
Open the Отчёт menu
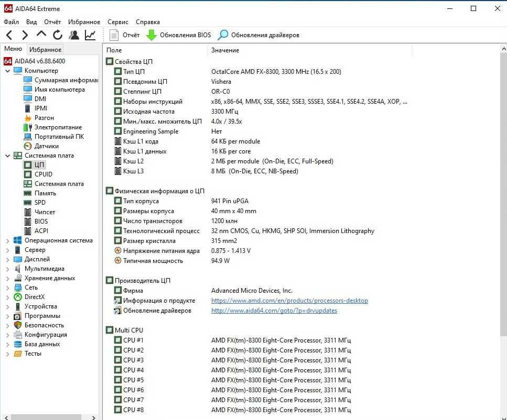pyautogui.click(x=52, y=21)
